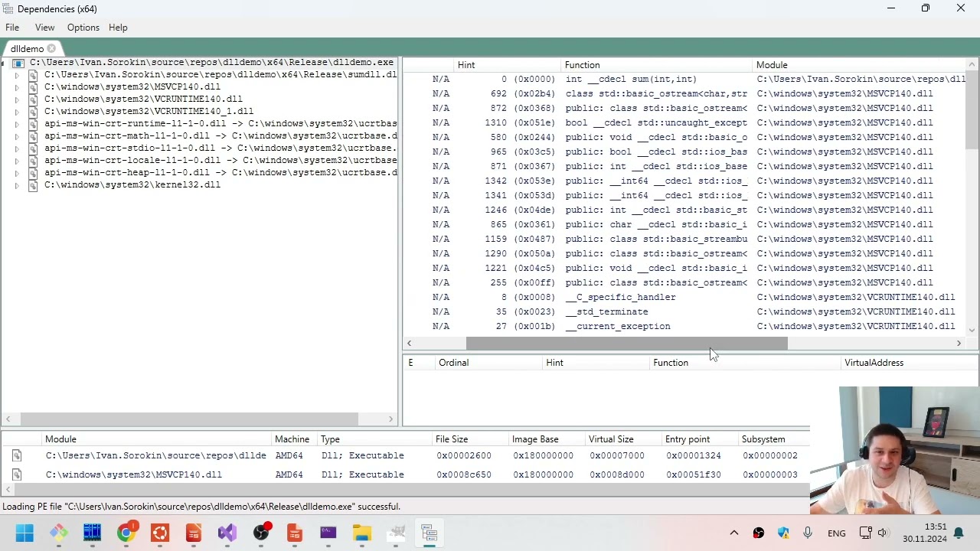Click the Windows Start button
Screen dimensions: 980x551
pyautogui.click(x=24, y=533)
